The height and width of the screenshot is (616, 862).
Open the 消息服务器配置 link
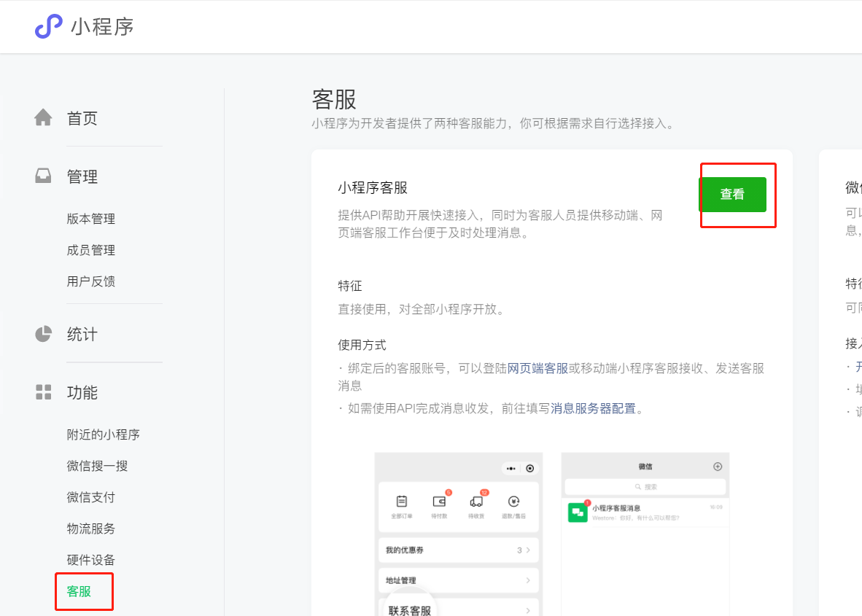click(x=594, y=408)
